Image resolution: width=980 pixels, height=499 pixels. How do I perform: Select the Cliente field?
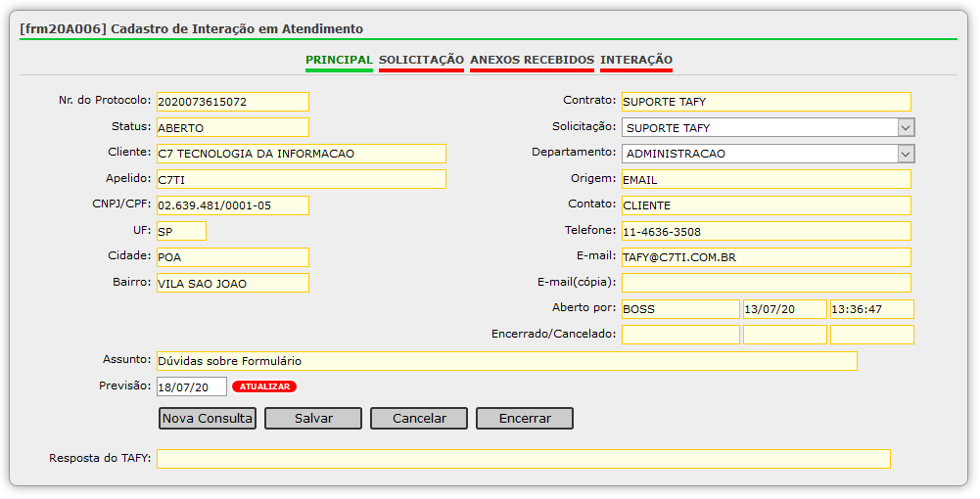(x=302, y=154)
